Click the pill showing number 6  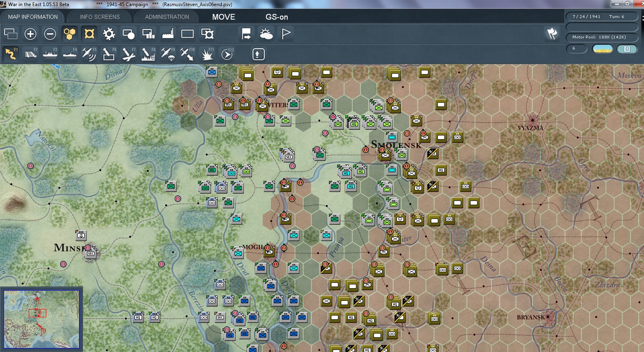(576, 49)
